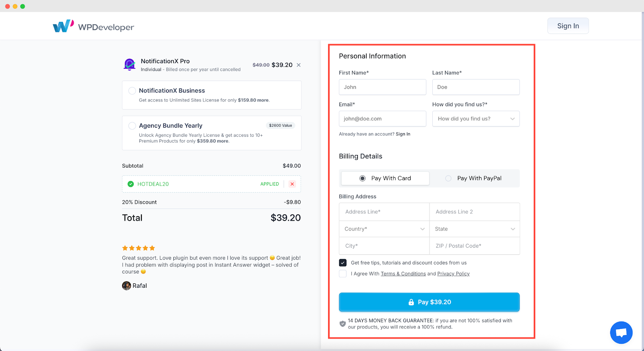Click the macOS window zoom green button
The image size is (644, 351).
[x=23, y=6]
